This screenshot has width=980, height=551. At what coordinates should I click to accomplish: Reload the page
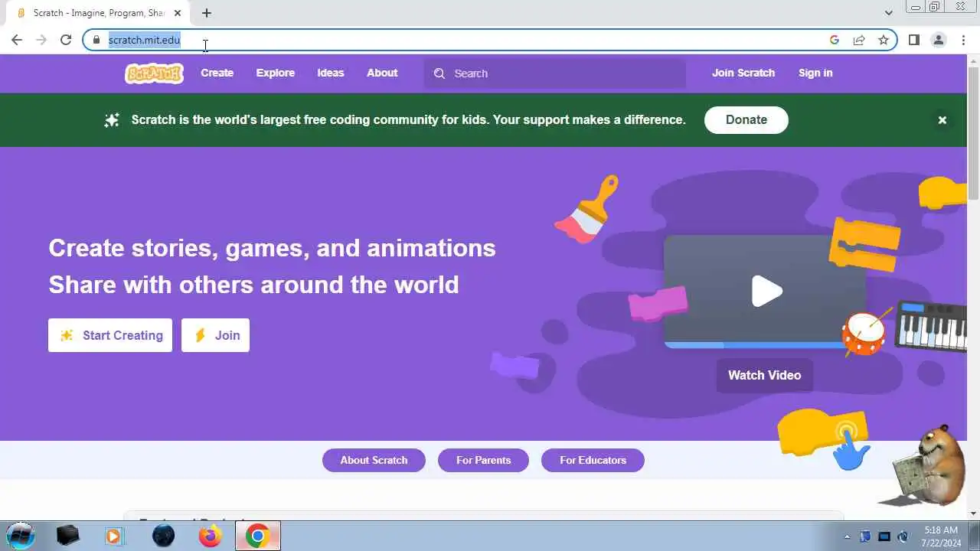[66, 40]
